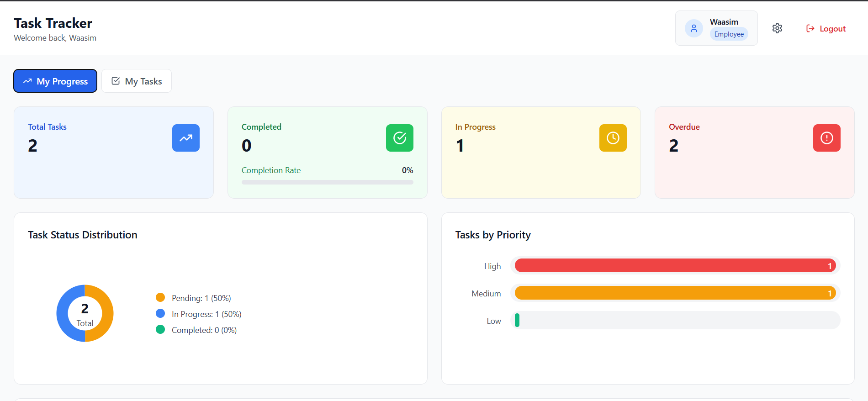The height and width of the screenshot is (401, 868).
Task: Click the Low priority bar
Action: tap(675, 320)
